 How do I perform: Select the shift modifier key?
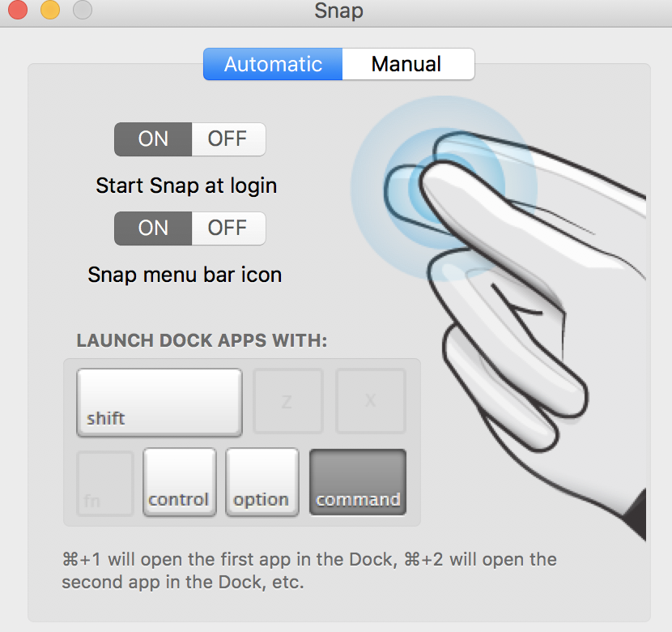159,402
